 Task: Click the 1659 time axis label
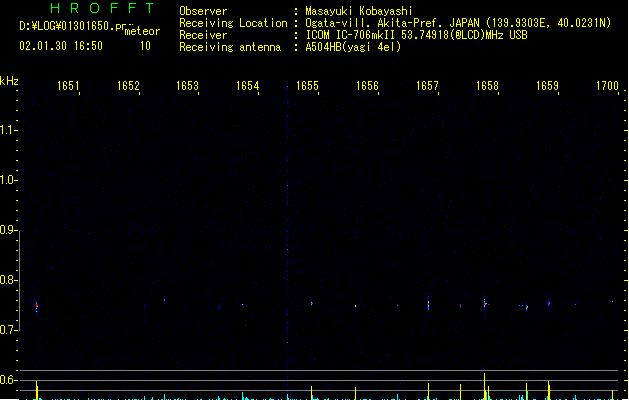click(x=547, y=86)
